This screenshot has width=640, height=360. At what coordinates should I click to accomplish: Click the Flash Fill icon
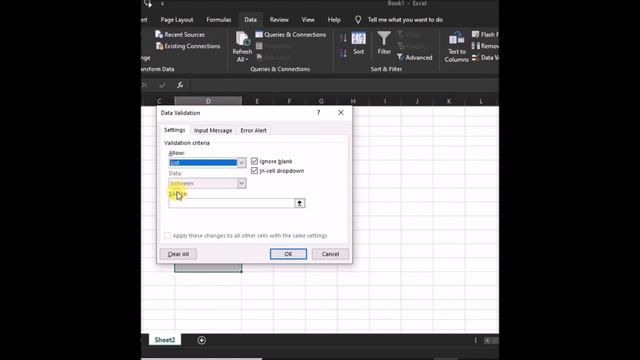(475, 34)
